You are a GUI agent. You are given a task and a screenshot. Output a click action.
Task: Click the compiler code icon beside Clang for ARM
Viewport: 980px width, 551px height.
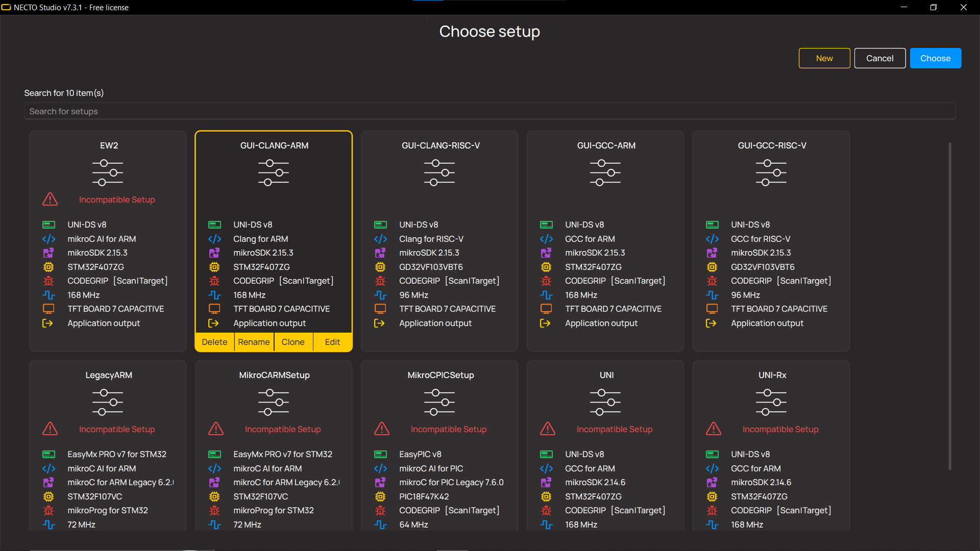point(214,239)
